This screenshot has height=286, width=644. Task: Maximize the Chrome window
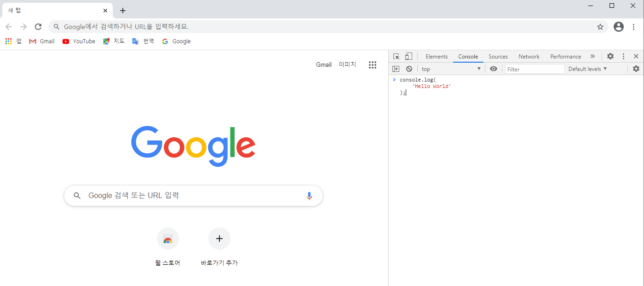(x=612, y=6)
